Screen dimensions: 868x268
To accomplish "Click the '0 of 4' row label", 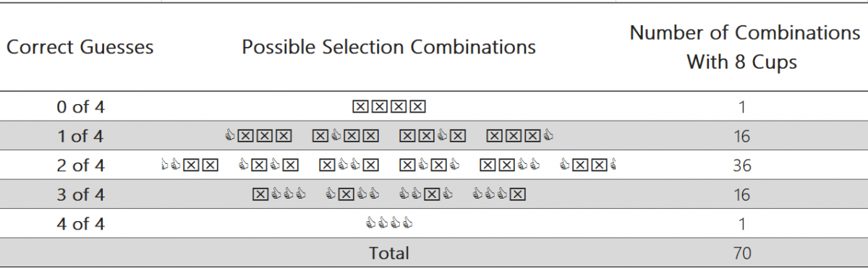I will [x=80, y=107].
